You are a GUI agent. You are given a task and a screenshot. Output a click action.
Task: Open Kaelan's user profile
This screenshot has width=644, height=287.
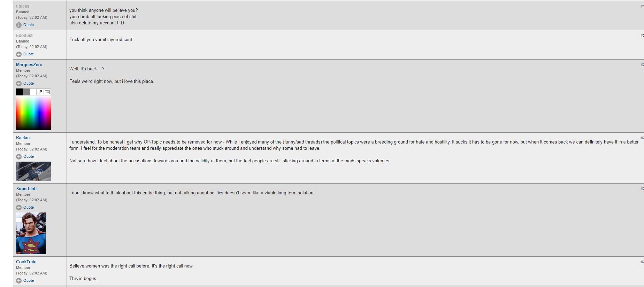tap(23, 138)
